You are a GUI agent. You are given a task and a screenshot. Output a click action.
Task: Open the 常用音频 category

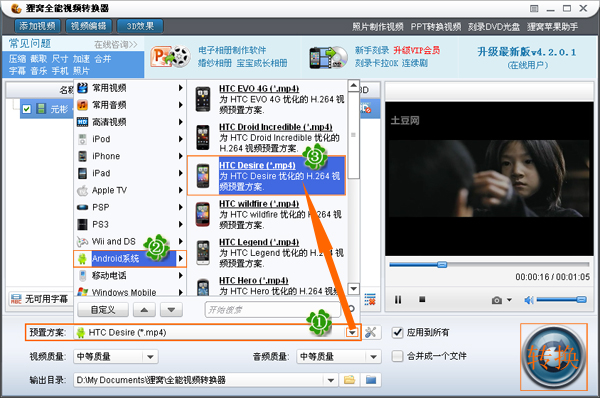pyautogui.click(x=130, y=105)
